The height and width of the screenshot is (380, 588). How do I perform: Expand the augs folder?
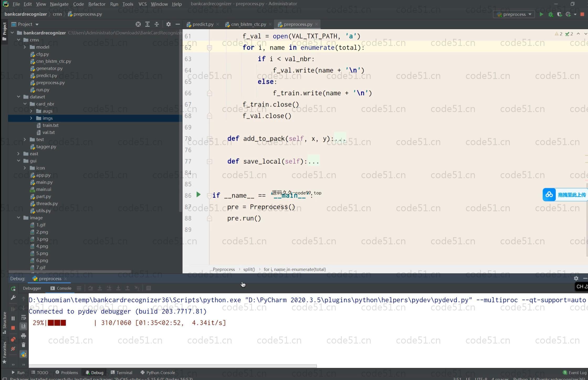[31, 111]
